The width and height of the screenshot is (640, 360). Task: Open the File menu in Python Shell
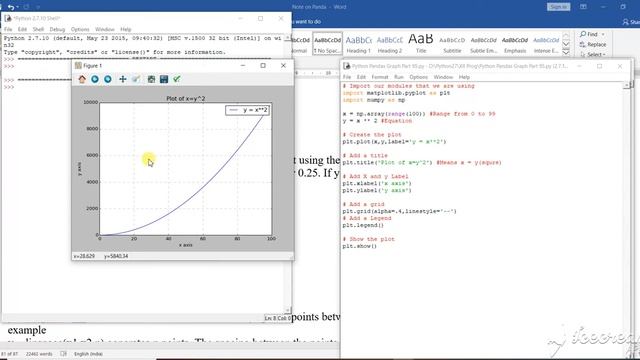coord(8,29)
